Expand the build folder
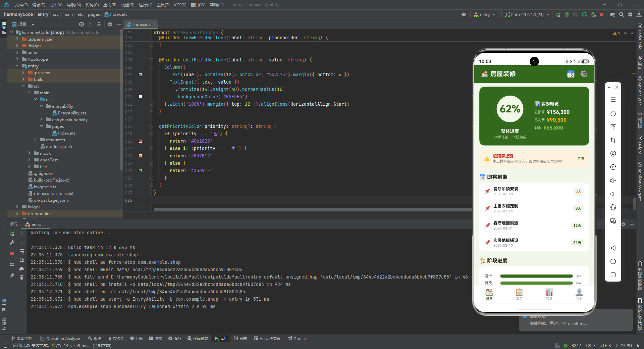 pyautogui.click(x=23, y=79)
